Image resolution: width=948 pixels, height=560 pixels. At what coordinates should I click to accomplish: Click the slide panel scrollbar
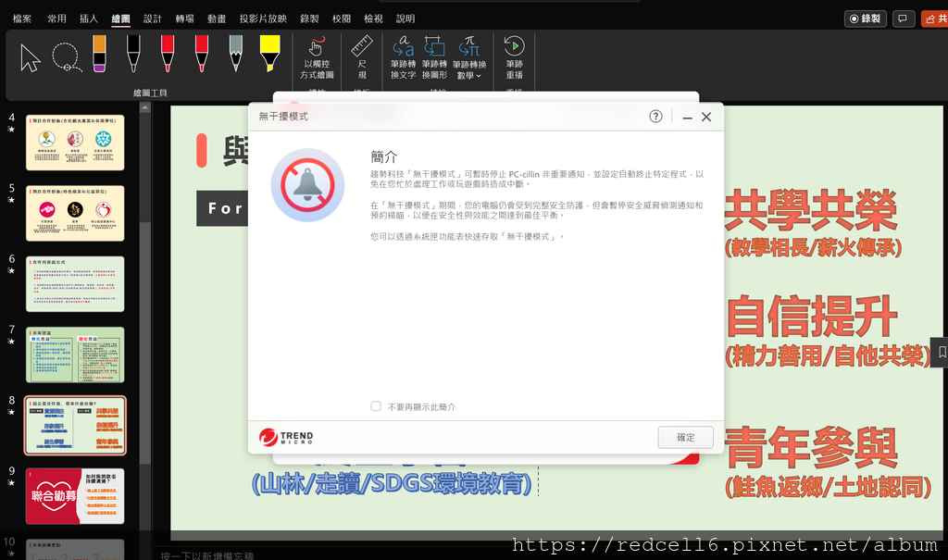tap(145, 344)
